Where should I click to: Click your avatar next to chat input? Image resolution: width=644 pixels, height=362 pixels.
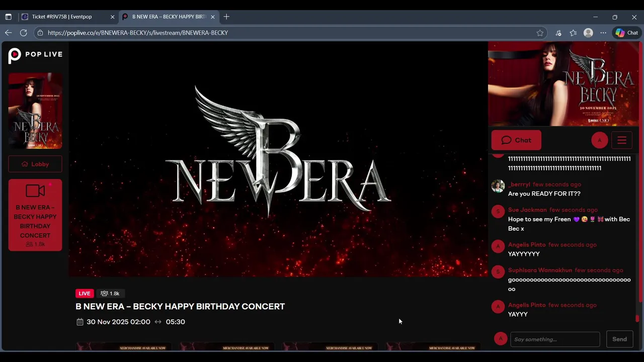500,339
